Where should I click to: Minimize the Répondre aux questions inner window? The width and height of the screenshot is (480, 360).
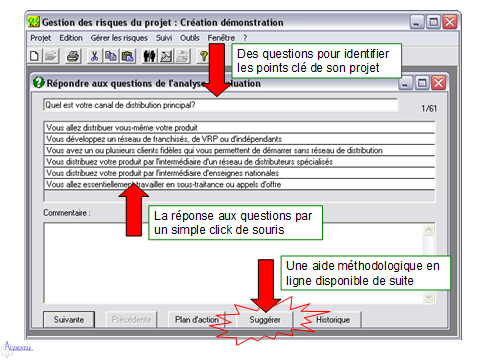point(405,83)
